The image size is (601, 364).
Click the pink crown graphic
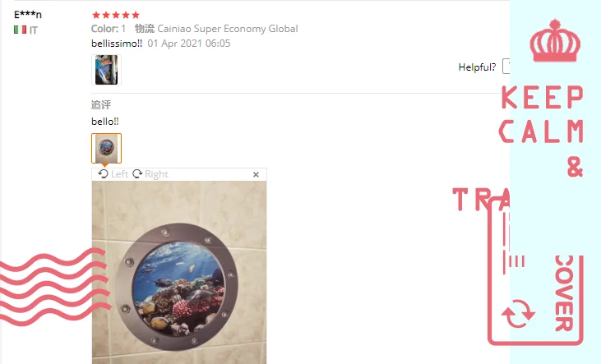555,40
